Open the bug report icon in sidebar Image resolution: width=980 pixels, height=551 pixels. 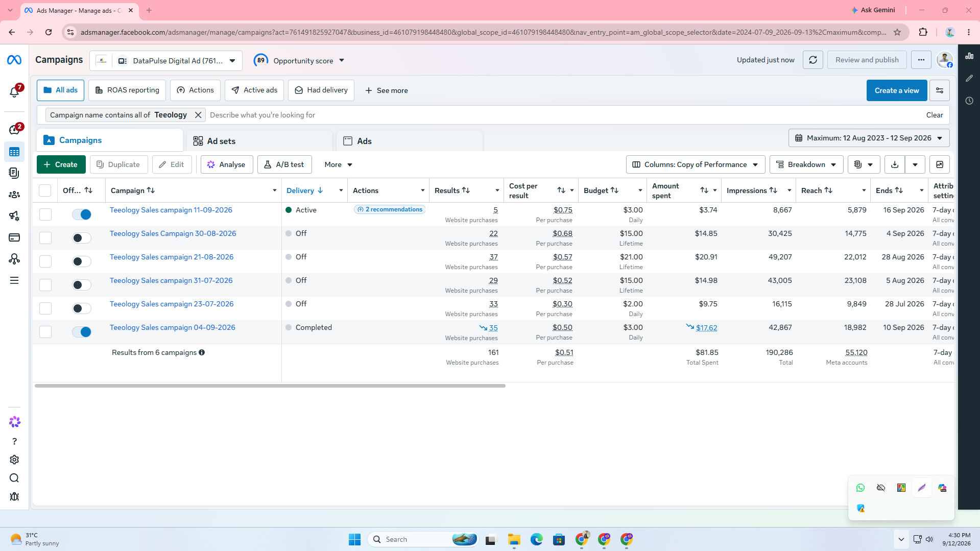click(14, 496)
